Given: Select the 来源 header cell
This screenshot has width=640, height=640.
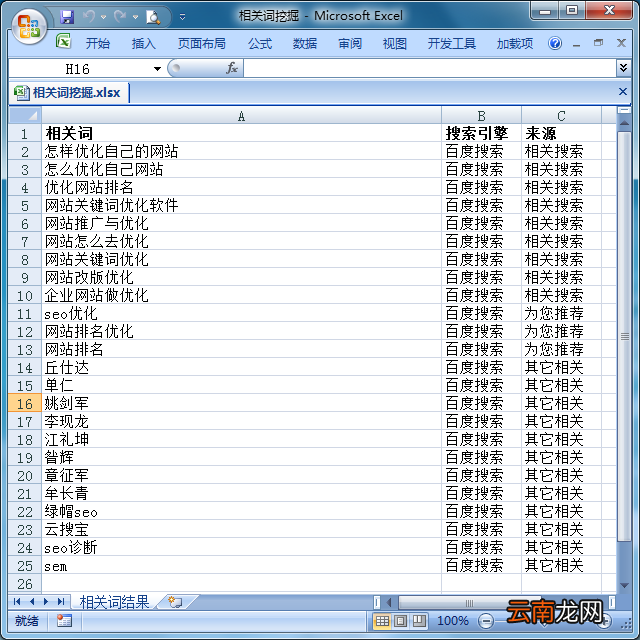Looking at the screenshot, I should (x=561, y=133).
